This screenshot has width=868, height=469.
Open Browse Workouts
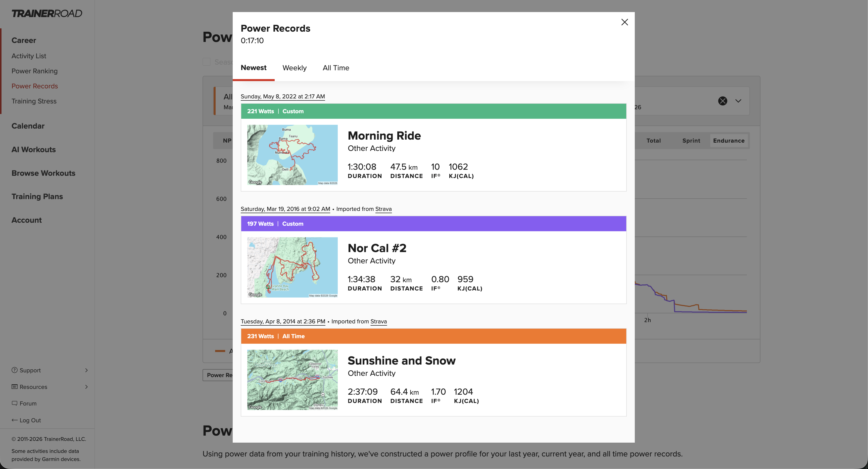(43, 173)
